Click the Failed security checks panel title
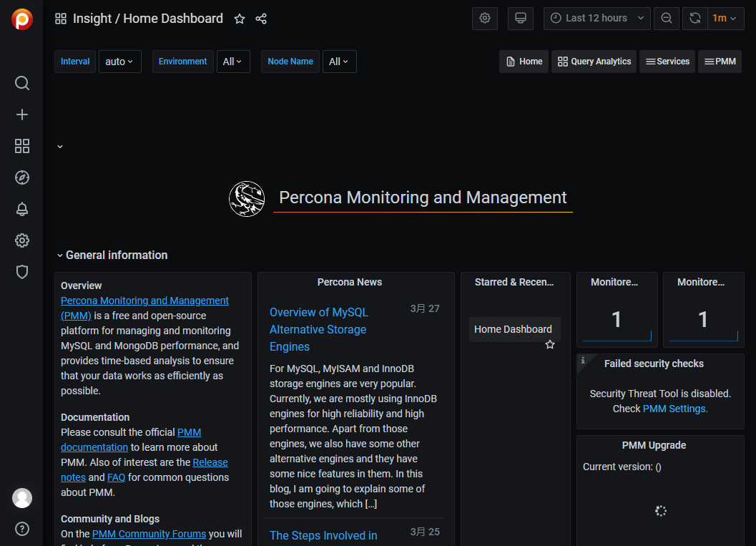 pos(654,364)
